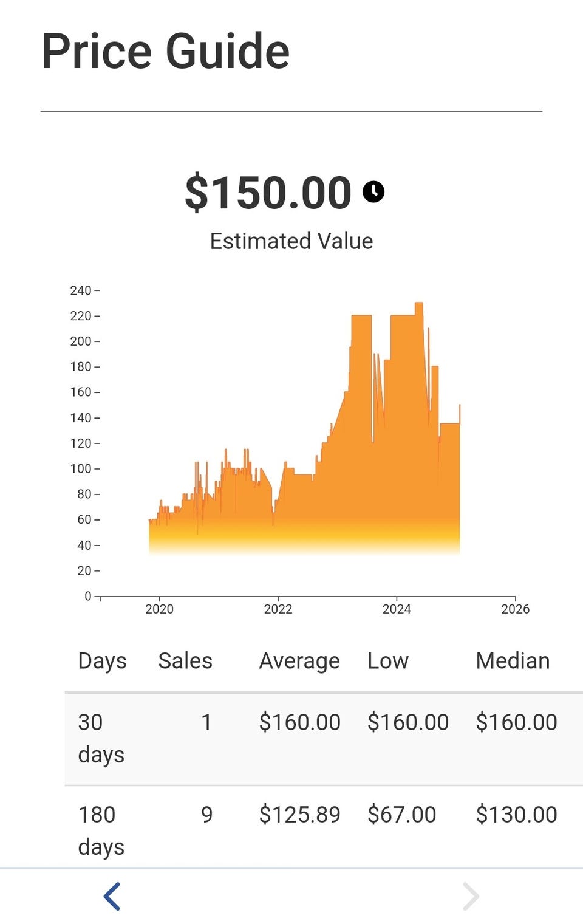Tap the $67.00 low for 180 days

point(401,815)
